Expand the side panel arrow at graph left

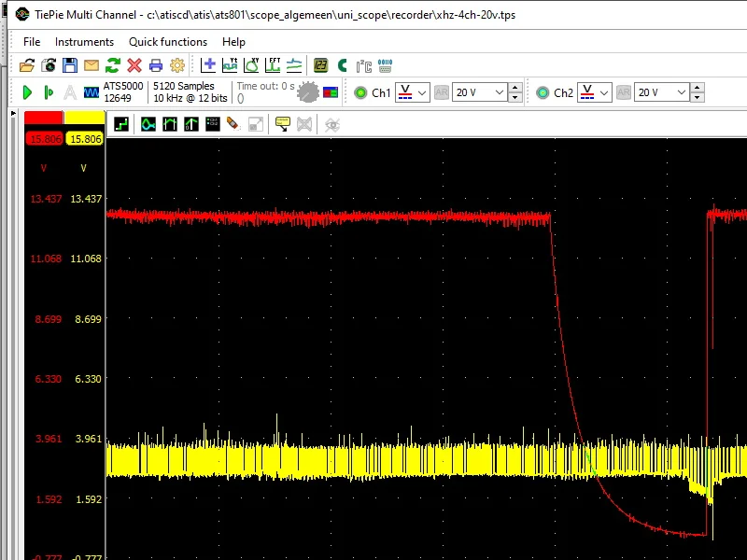click(x=13, y=113)
